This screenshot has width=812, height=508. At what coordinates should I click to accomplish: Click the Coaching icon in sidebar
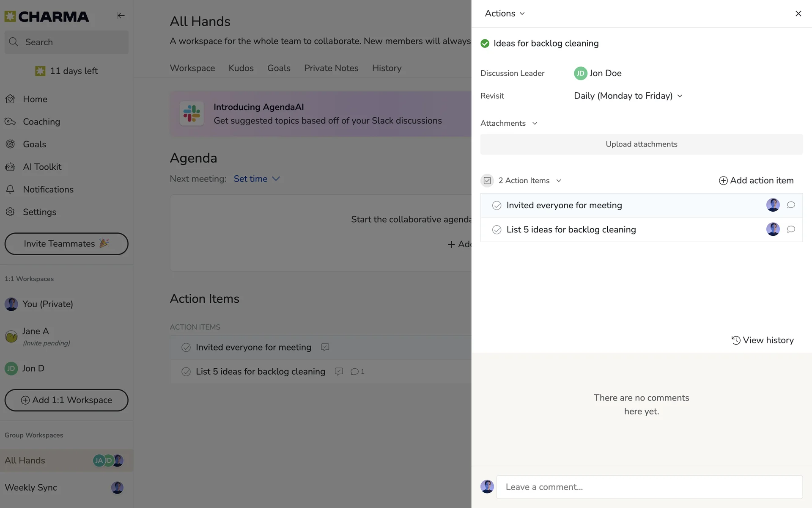pos(10,121)
